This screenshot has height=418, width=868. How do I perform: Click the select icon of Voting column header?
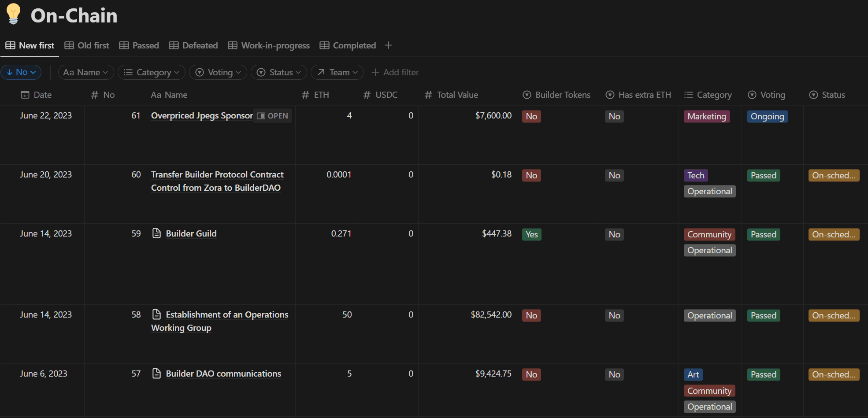tap(752, 95)
